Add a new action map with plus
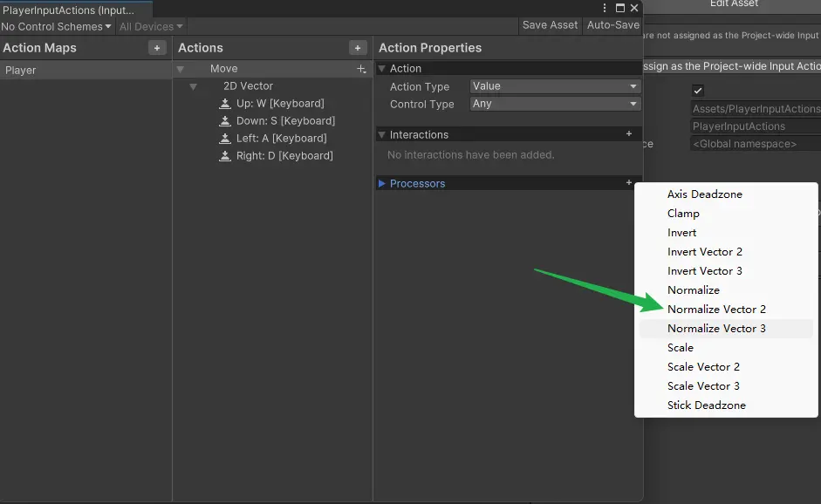 point(156,48)
